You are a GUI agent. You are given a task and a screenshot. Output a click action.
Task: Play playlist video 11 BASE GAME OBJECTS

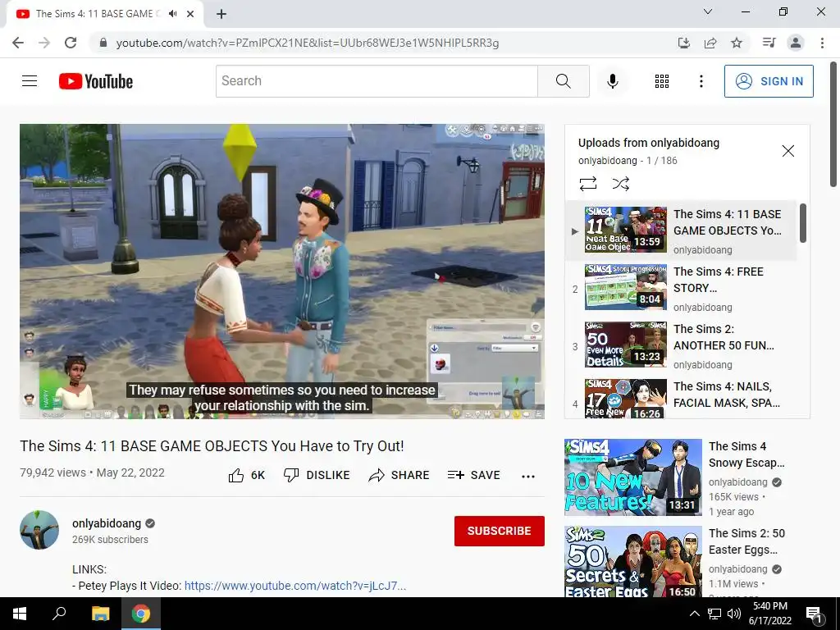(680, 231)
